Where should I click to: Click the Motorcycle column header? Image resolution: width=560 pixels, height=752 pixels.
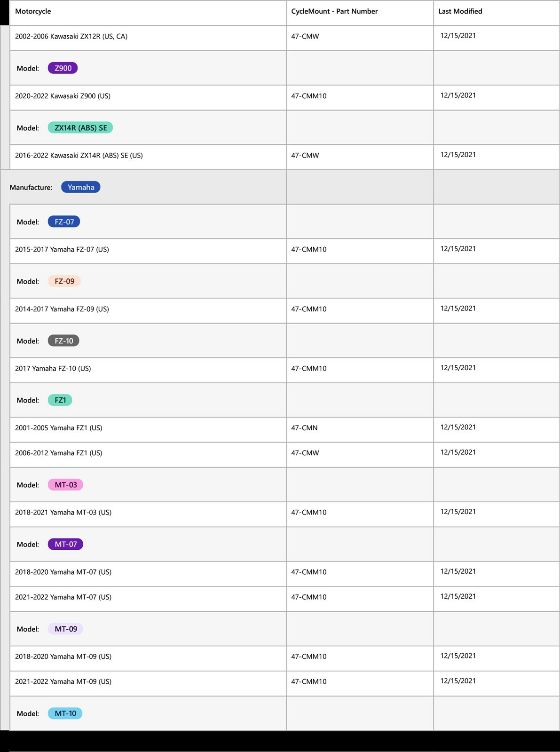pos(148,13)
